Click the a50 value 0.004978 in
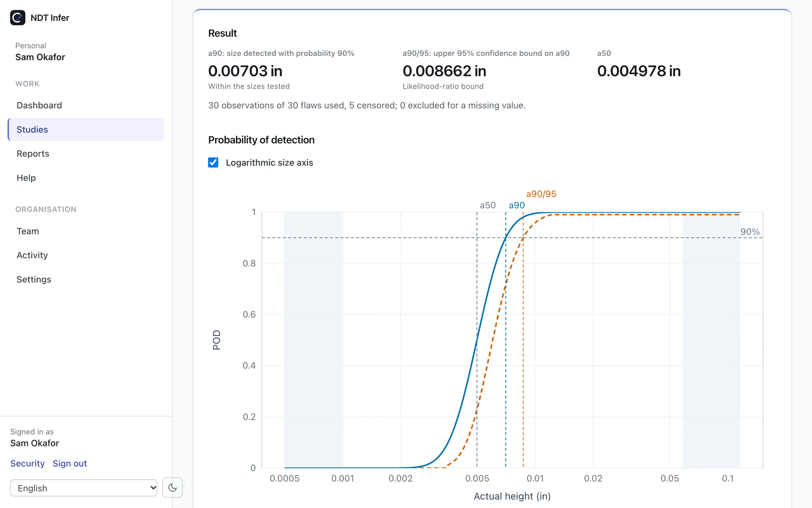812x508 pixels. click(639, 71)
